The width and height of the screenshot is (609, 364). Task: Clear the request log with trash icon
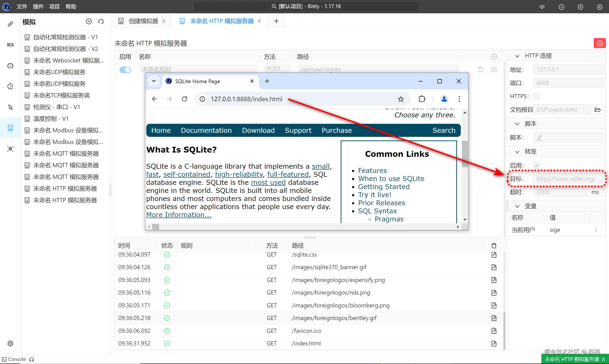[x=494, y=245]
